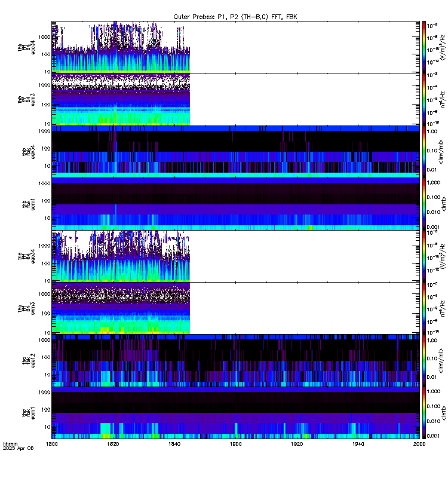Click the 0.01 color scale value beside thc edc12
Image resolution: width=448 pixels, height=478 pixels.
point(432,377)
